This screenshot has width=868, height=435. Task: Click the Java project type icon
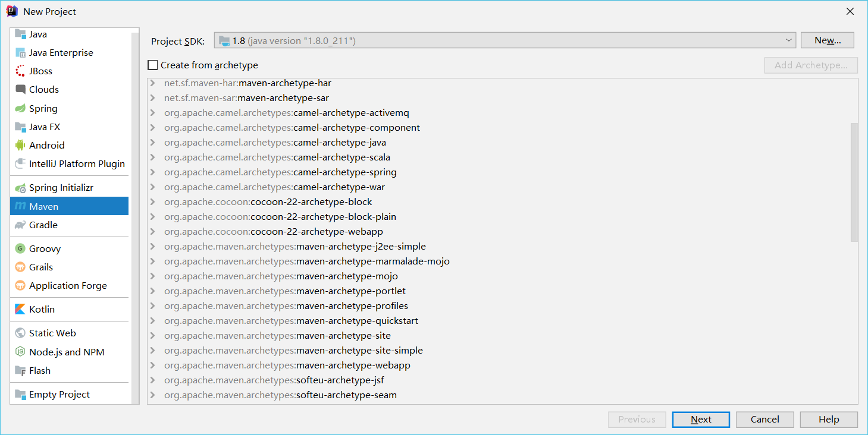(x=20, y=34)
